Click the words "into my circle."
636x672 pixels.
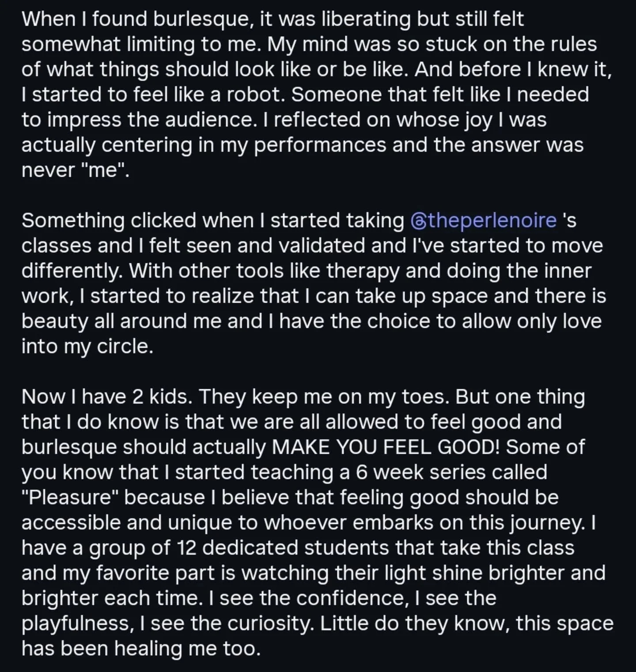point(87,347)
